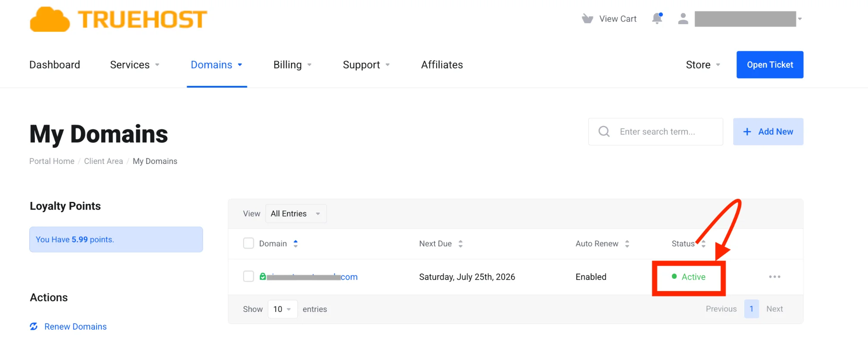Screen dimensions: 868x343
Task: Click the Add New button
Action: (x=768, y=132)
